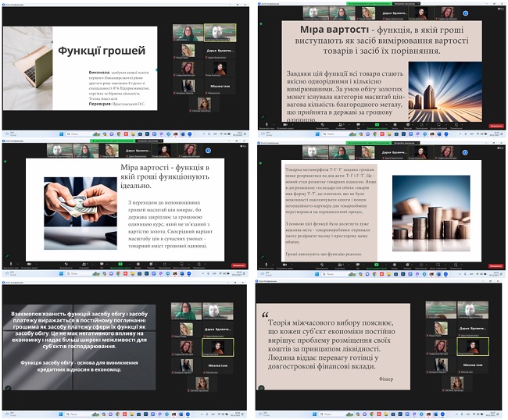Viewport: 508px width, 420px height.
Task: Open Chat in the coin-stacks slide window
Action: pos(358,265)
